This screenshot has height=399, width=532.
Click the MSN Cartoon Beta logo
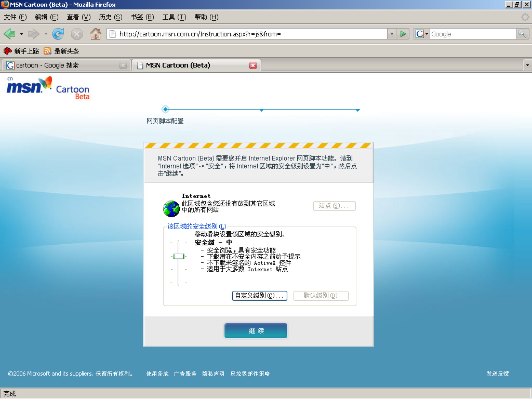[x=48, y=88]
